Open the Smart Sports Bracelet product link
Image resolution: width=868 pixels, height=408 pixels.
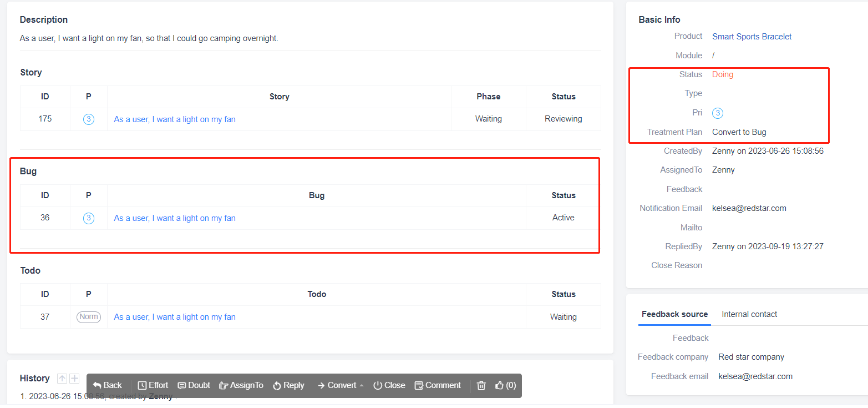[752, 37]
